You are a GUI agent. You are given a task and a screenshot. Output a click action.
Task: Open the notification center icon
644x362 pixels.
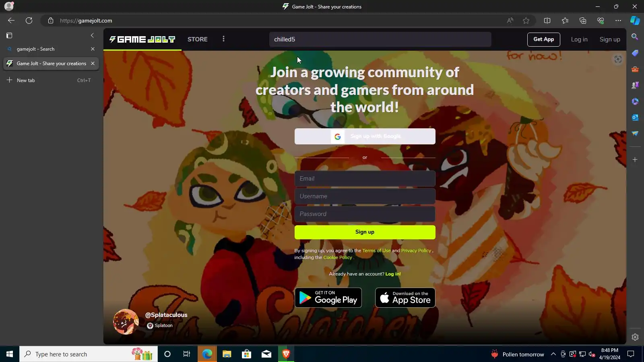(x=631, y=354)
